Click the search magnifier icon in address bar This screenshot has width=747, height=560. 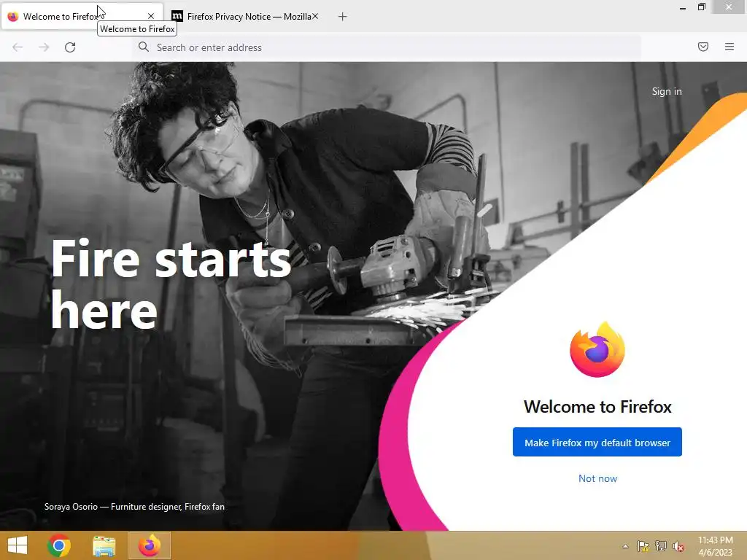[144, 47]
